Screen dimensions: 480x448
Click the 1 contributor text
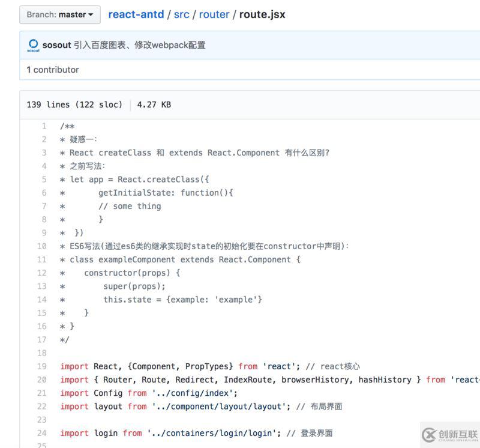click(x=53, y=70)
